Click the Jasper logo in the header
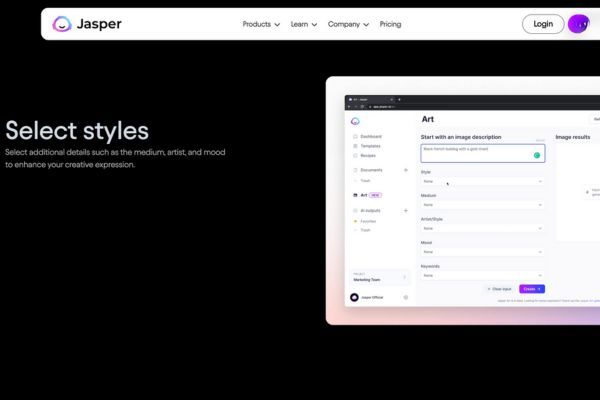The width and height of the screenshot is (600, 400). [x=87, y=24]
